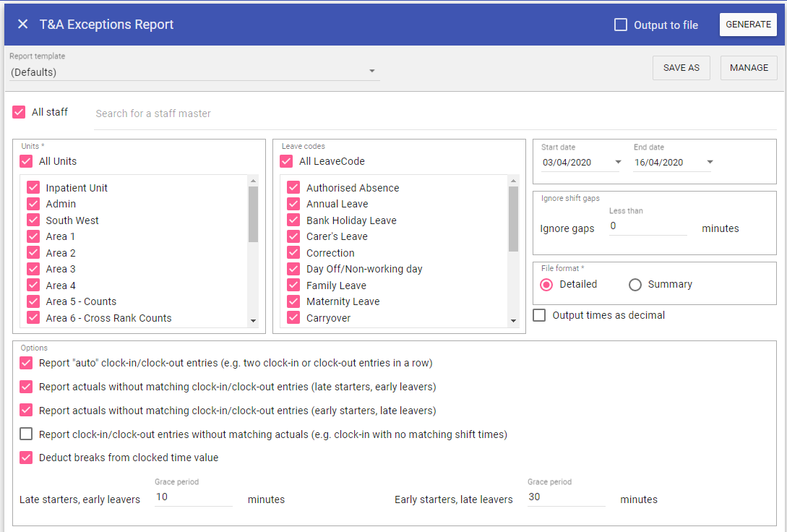Select the Summary file format
The image size is (787, 532).
(x=635, y=285)
